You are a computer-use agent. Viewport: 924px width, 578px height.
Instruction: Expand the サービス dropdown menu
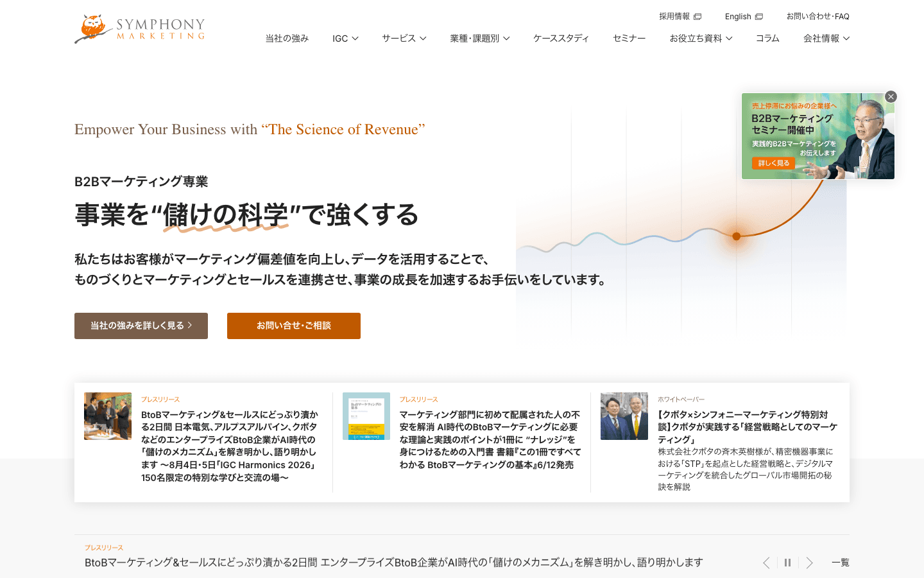pos(404,39)
